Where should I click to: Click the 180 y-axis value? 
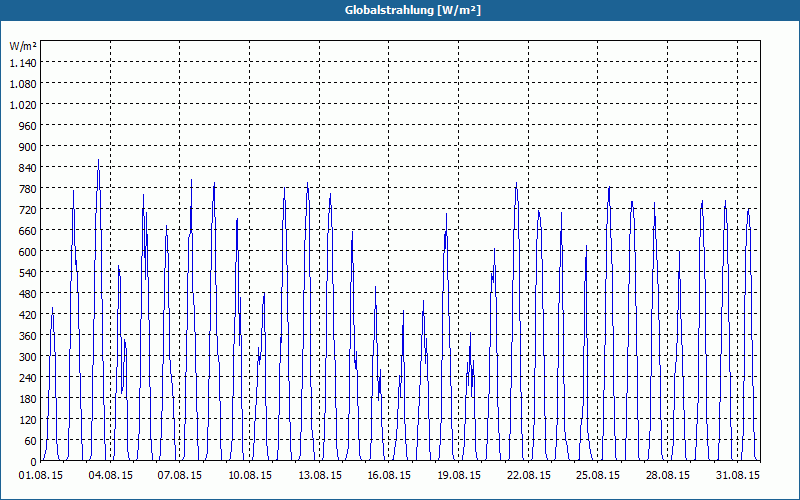(28, 398)
